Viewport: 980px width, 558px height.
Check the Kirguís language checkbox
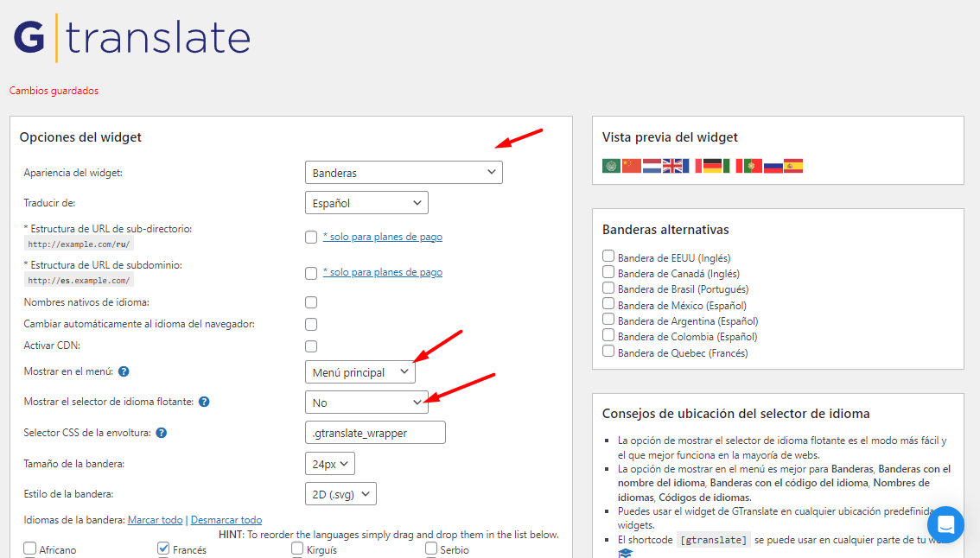[297, 548]
